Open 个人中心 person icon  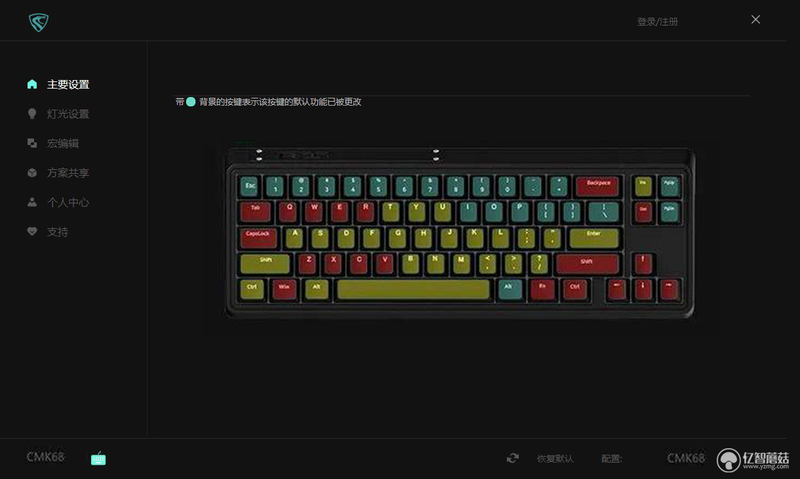tap(32, 203)
